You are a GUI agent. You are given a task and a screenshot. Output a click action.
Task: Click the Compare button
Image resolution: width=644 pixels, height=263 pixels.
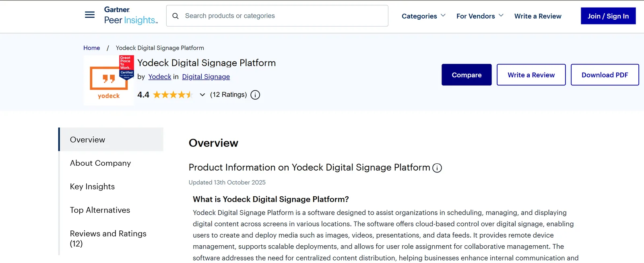[466, 75]
